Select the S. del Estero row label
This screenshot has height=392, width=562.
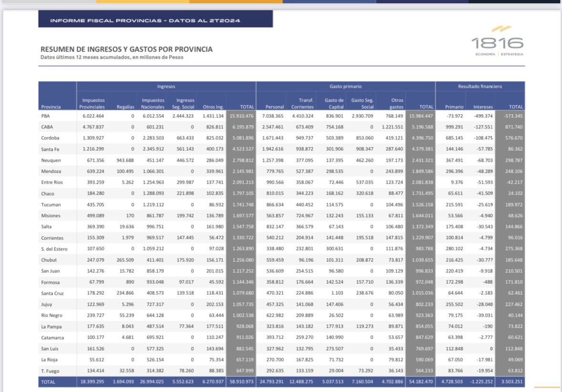[54, 249]
